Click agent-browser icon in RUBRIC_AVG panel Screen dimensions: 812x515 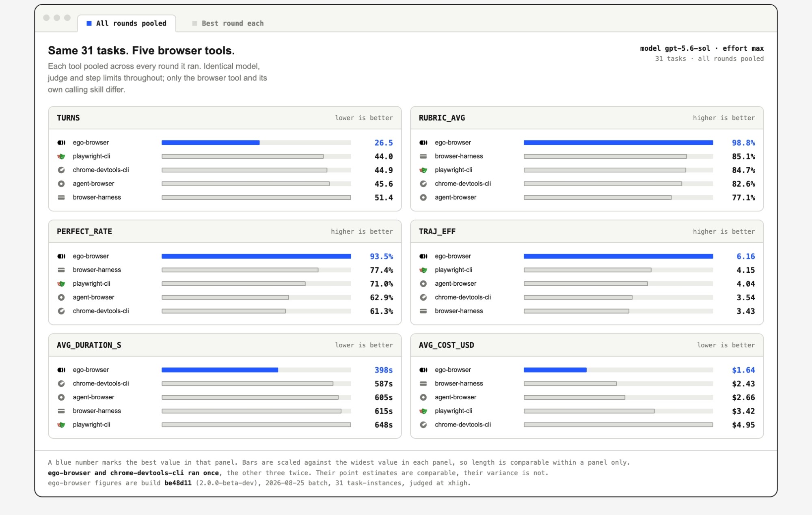(x=423, y=198)
